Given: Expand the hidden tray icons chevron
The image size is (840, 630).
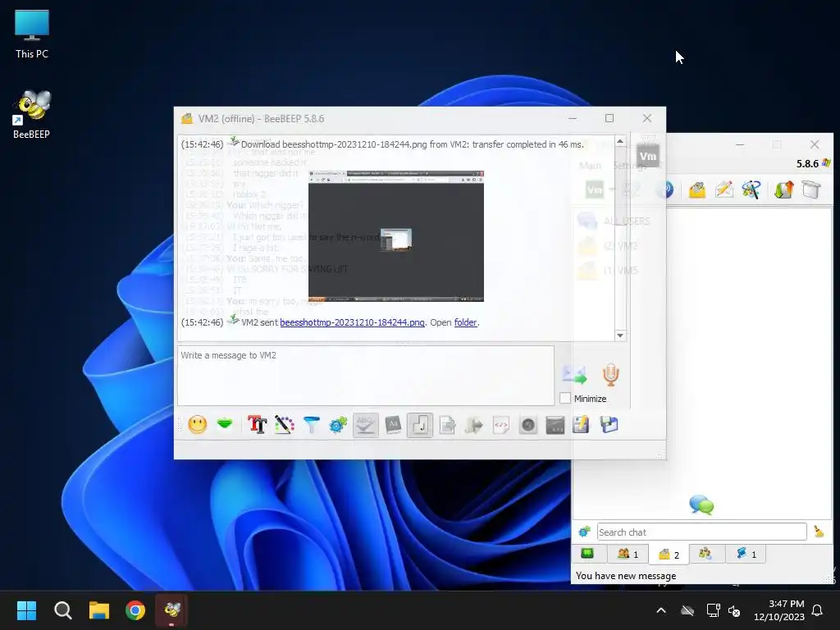Looking at the screenshot, I should [x=661, y=610].
